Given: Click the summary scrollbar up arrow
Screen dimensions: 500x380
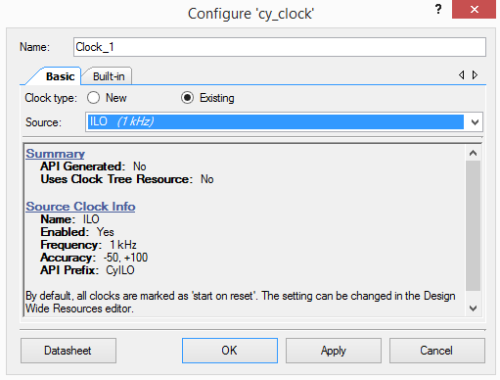Looking at the screenshot, I should coord(473,153).
